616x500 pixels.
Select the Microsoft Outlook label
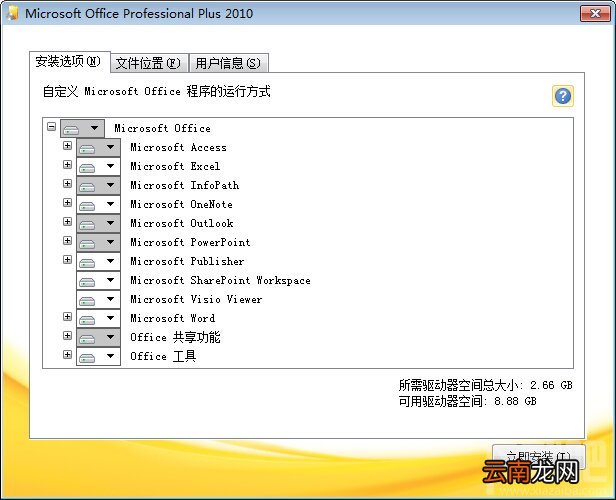click(182, 223)
